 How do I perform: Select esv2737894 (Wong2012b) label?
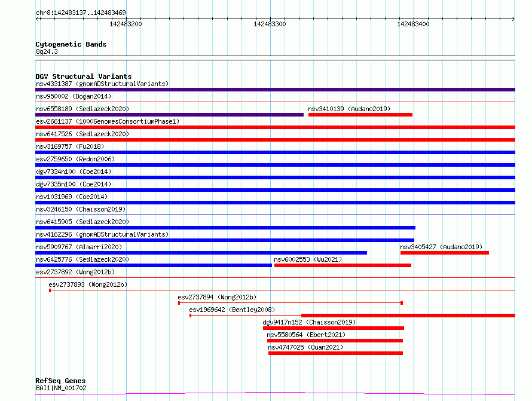(217, 297)
